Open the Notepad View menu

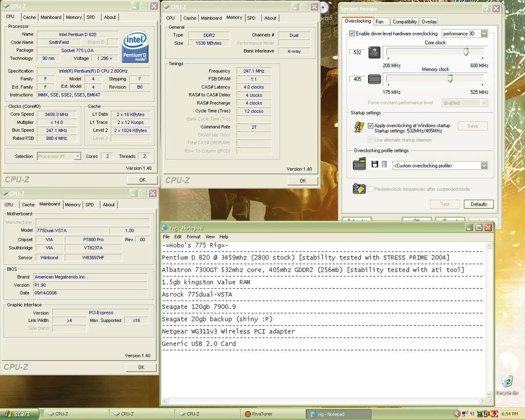pos(210,237)
